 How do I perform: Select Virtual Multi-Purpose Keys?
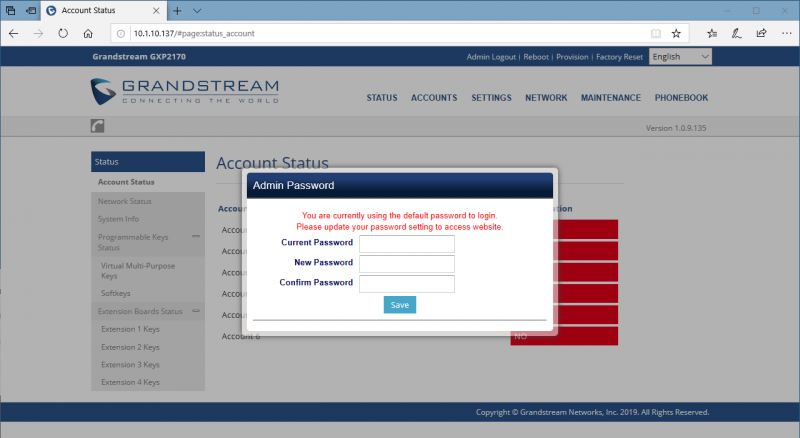(x=138, y=271)
